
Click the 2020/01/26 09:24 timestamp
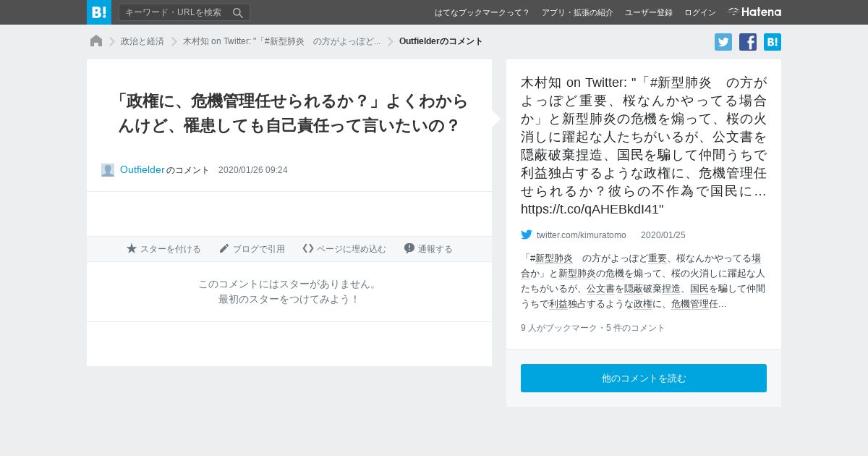(x=253, y=170)
